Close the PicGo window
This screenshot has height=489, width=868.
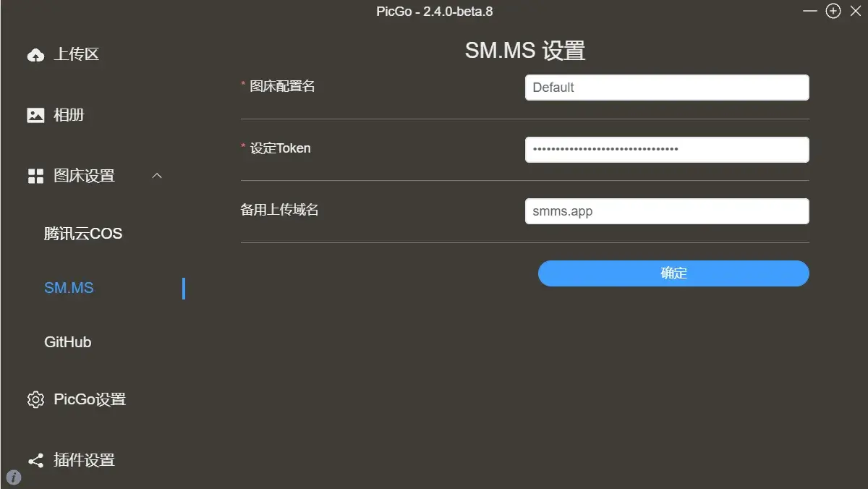(x=856, y=12)
